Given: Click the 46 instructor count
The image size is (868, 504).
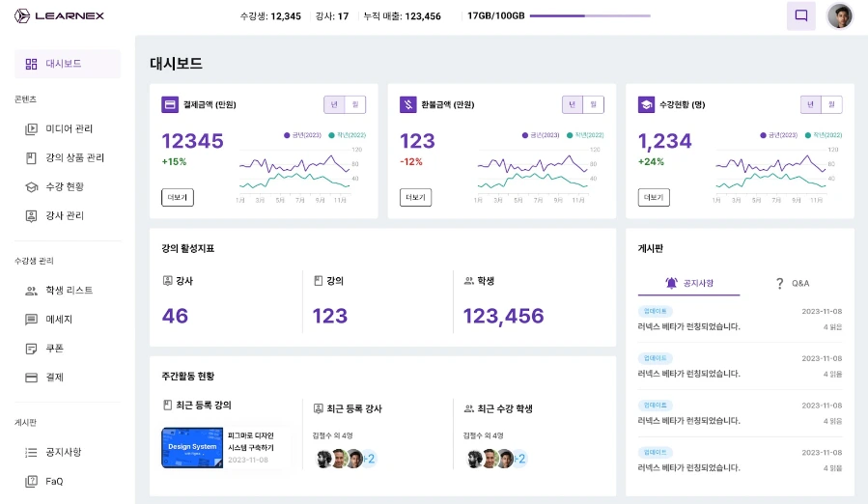Looking at the screenshot, I should pos(175,316).
